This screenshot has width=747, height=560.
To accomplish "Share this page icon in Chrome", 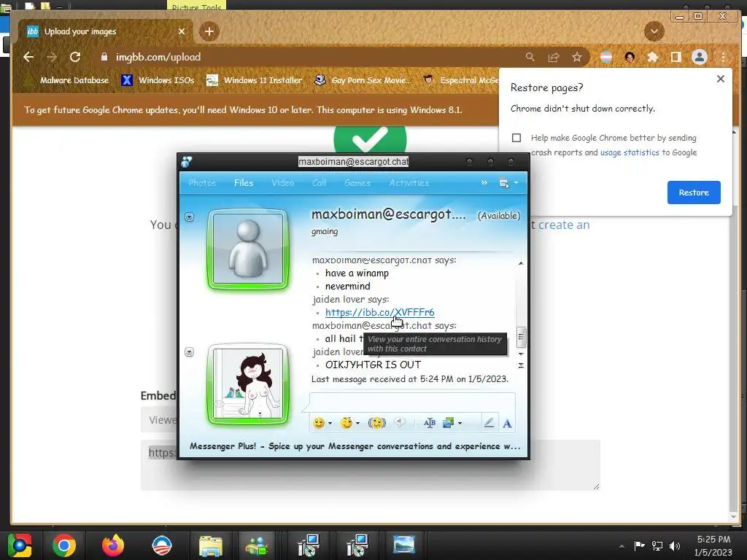I will [x=554, y=57].
